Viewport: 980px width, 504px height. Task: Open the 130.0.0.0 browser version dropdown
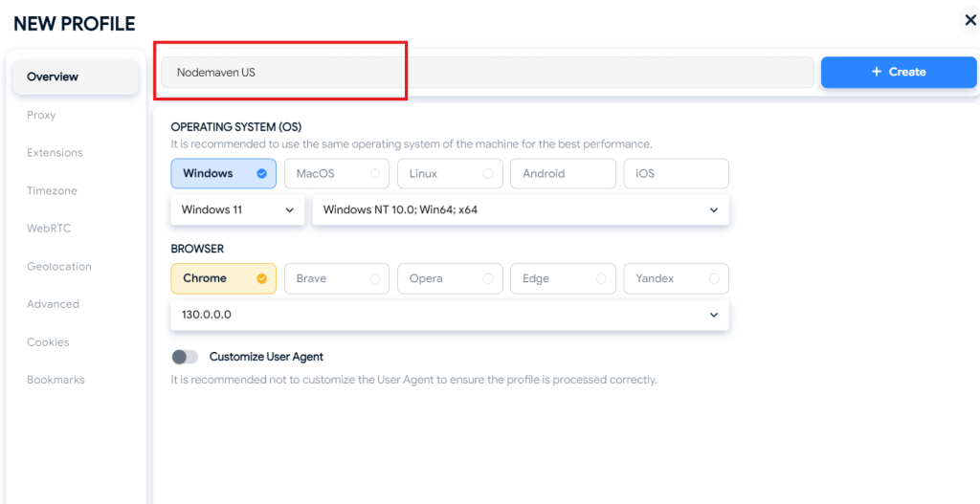click(x=449, y=315)
